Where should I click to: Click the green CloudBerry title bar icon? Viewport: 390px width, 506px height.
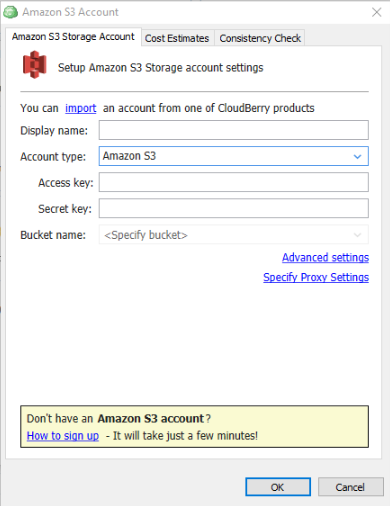(x=10, y=12)
